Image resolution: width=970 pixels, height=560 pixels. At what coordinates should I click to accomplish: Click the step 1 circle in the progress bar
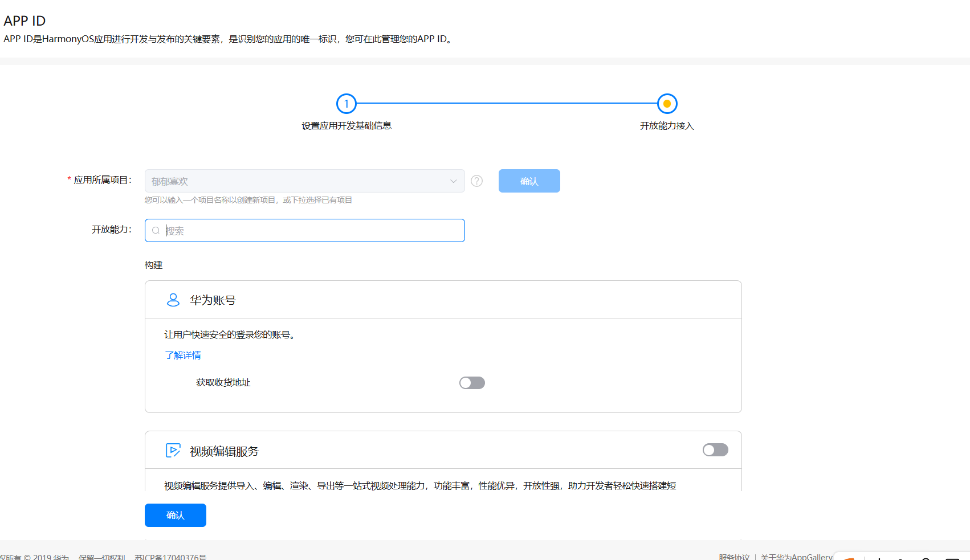[347, 104]
